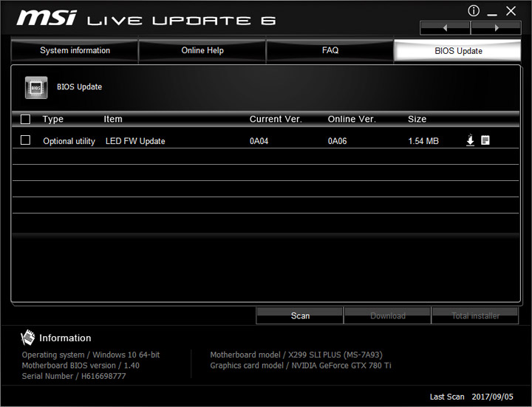Click the Scan button
532x407 pixels.
tap(299, 315)
